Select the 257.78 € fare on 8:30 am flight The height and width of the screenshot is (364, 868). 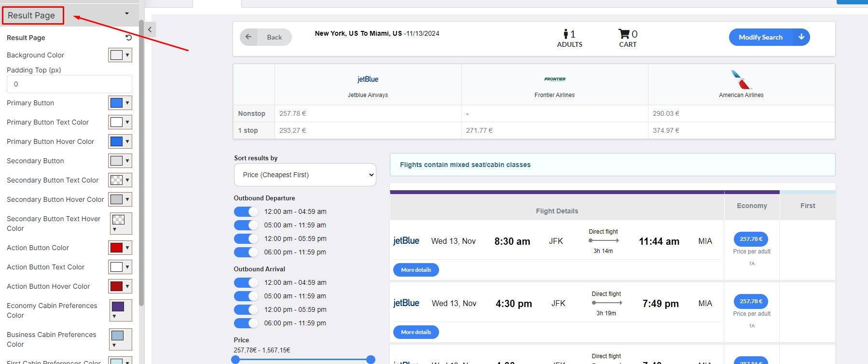click(751, 239)
